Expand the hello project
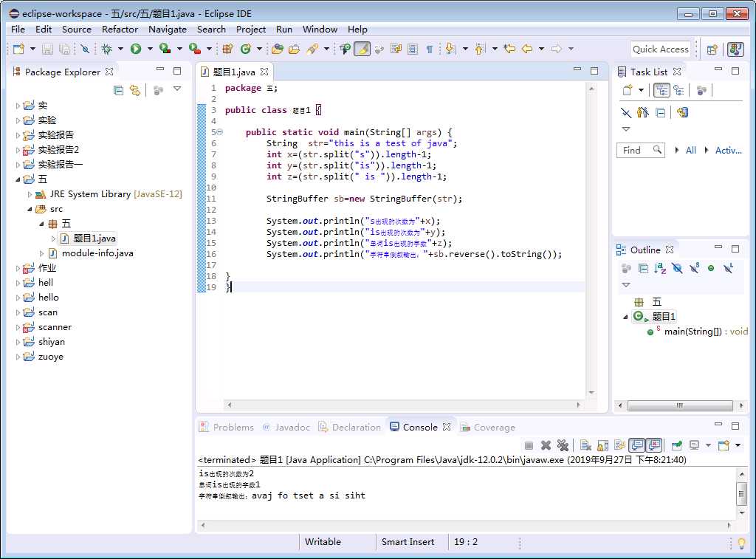Screen dimensions: 756x559 [18, 298]
